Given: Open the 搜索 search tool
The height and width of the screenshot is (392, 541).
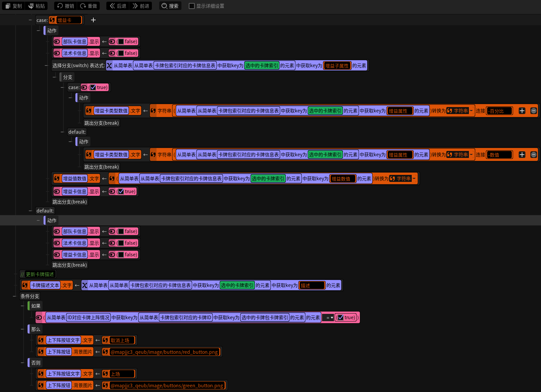Looking at the screenshot, I should click(x=170, y=6).
